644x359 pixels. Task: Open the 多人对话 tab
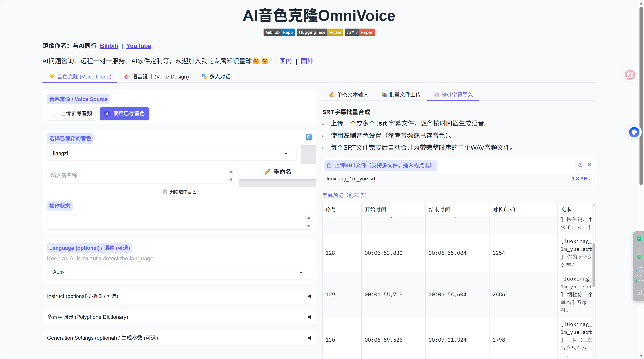point(216,77)
